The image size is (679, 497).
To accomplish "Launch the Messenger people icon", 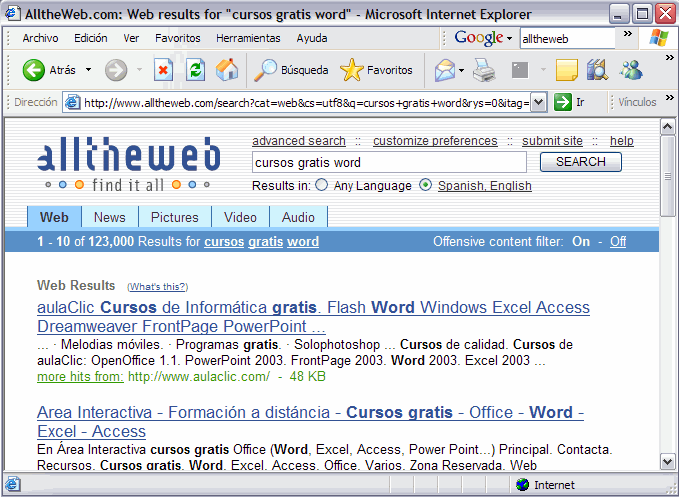I will coord(630,70).
